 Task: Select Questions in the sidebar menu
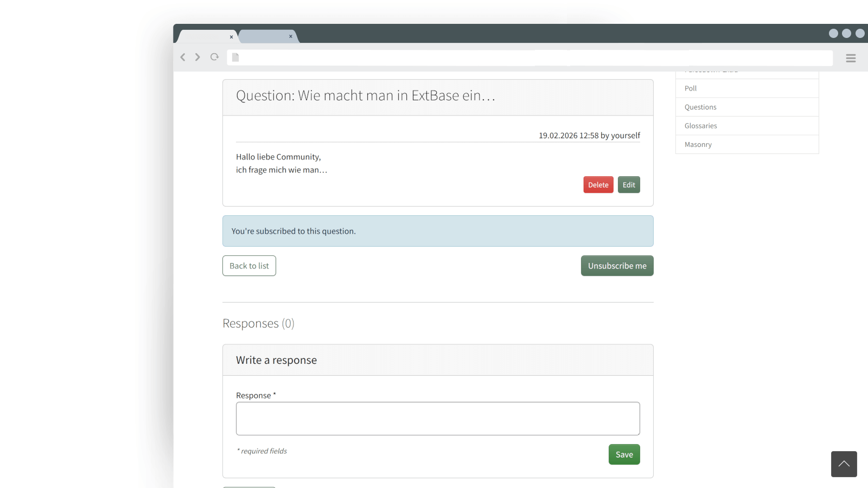pos(700,107)
